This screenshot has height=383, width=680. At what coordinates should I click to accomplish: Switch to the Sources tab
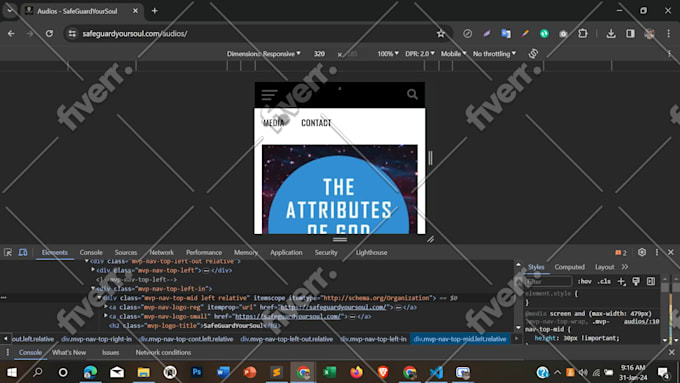pyautogui.click(x=126, y=252)
